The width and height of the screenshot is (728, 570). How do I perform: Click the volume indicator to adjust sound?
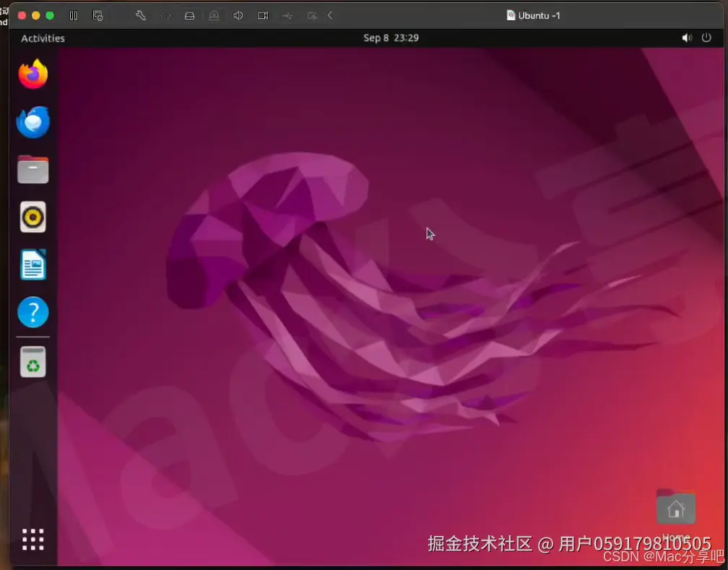686,38
